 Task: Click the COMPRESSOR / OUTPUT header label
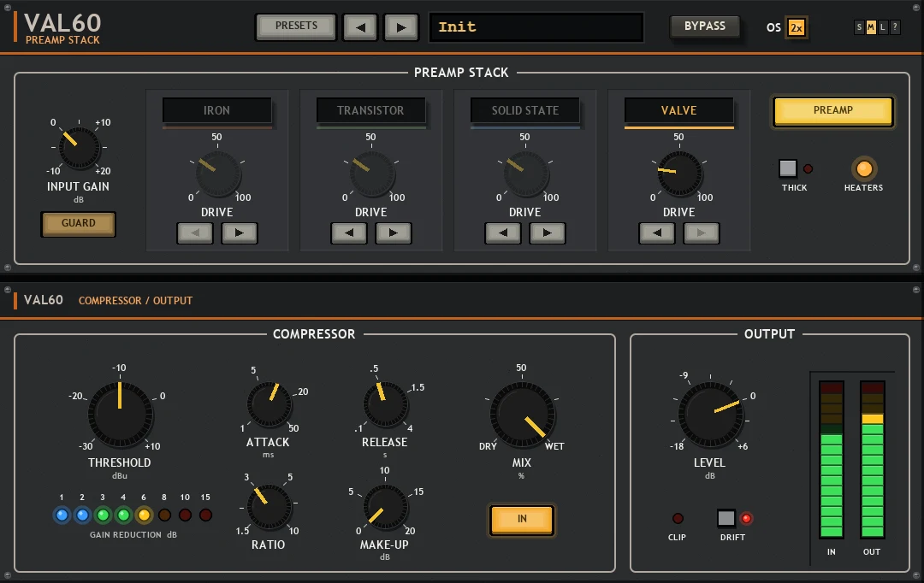135,300
